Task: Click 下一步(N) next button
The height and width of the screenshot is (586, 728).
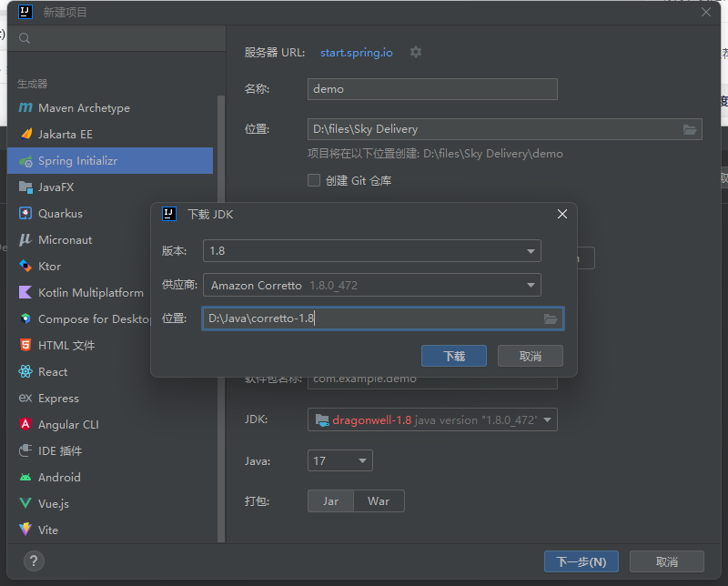Action: click(x=581, y=561)
